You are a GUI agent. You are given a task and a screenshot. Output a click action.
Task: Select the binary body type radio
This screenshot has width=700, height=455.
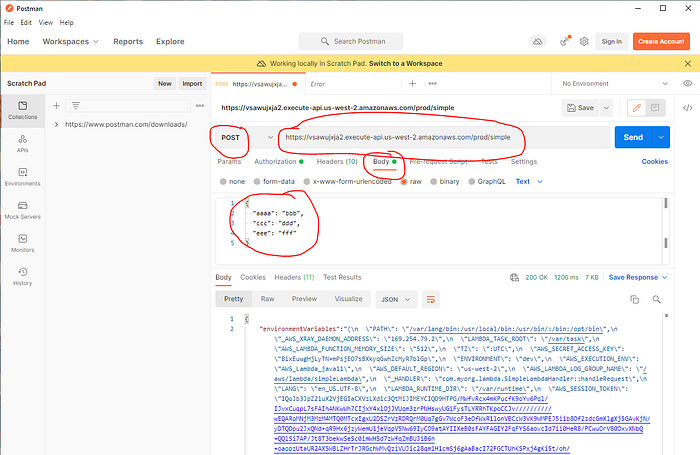[x=433, y=181]
